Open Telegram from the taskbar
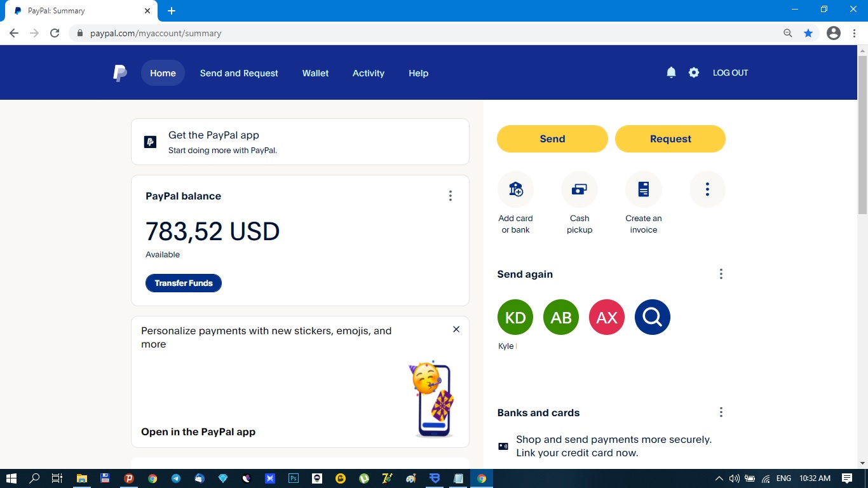 [176, 478]
